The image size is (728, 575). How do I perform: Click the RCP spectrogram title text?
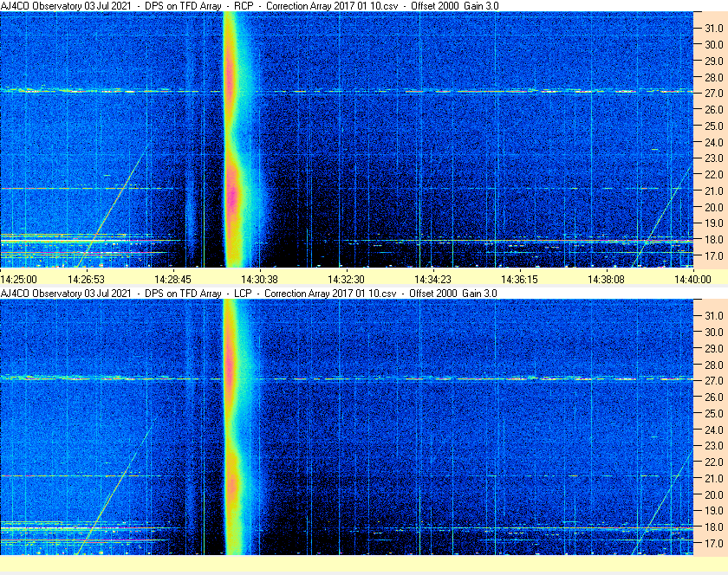tap(250, 6)
